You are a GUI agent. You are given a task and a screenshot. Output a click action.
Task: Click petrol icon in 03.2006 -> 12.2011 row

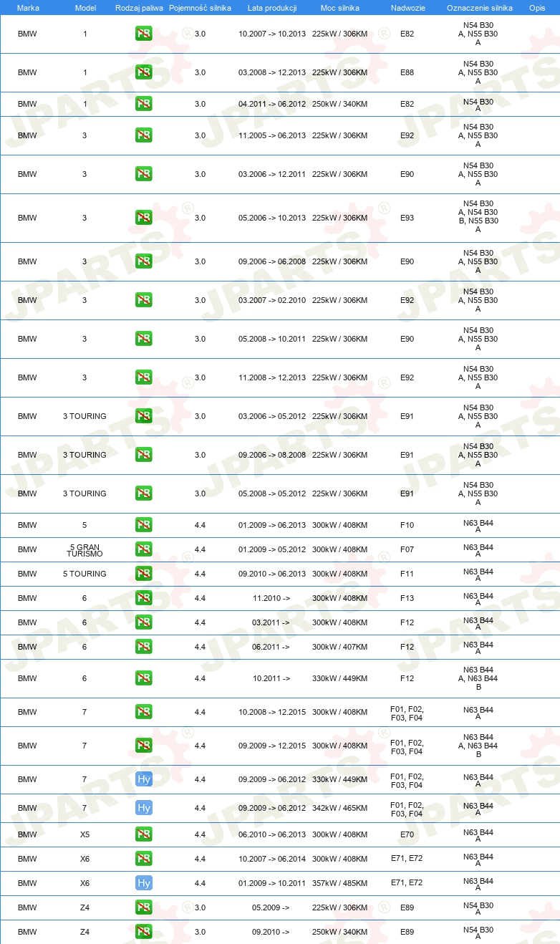pyautogui.click(x=143, y=174)
